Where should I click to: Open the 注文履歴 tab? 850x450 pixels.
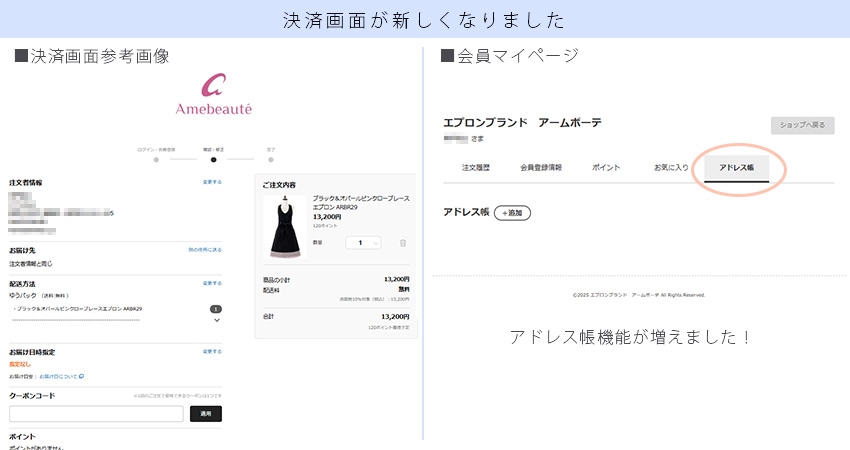click(x=476, y=167)
